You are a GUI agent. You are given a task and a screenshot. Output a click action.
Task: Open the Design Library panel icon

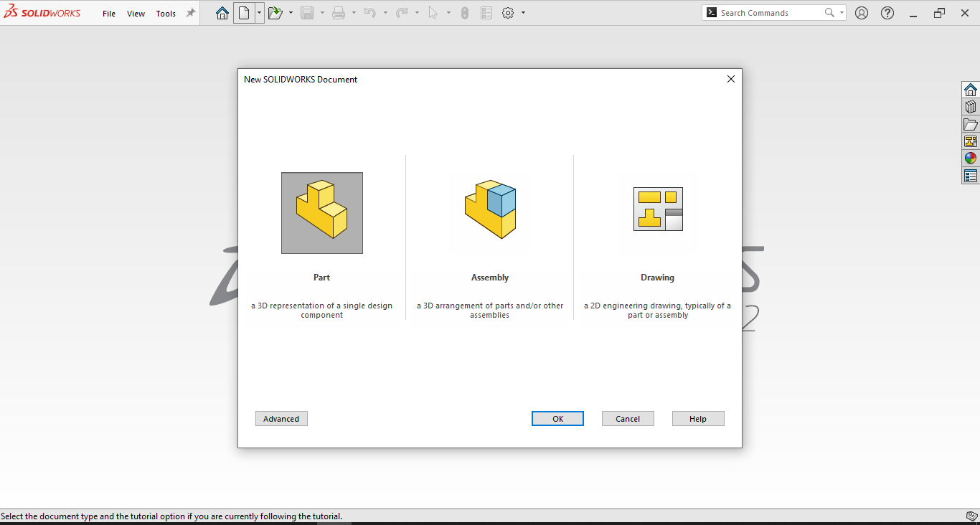click(x=970, y=106)
